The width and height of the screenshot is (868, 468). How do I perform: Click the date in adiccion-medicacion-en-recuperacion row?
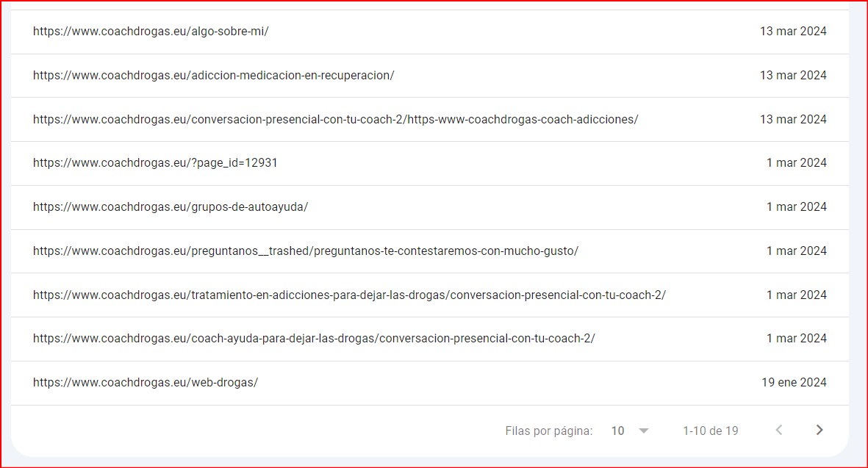point(793,75)
